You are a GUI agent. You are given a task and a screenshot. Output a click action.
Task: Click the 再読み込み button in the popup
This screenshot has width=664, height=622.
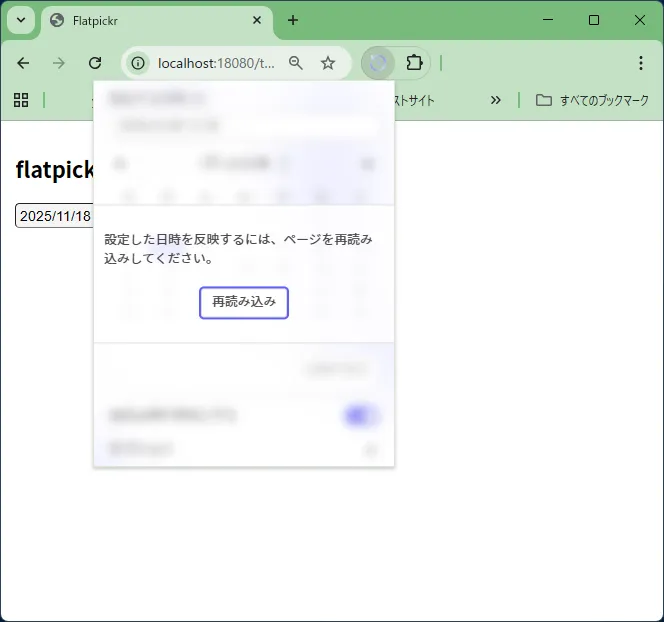tap(244, 302)
